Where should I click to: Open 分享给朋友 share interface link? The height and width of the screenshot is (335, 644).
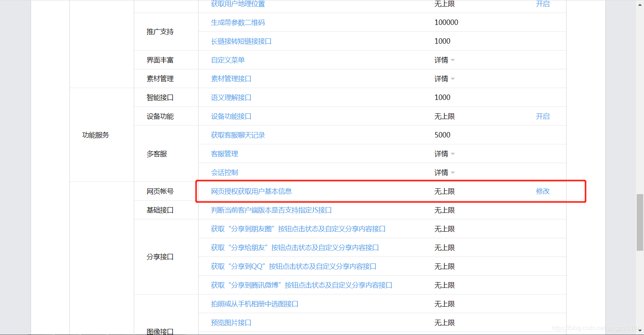[295, 248]
